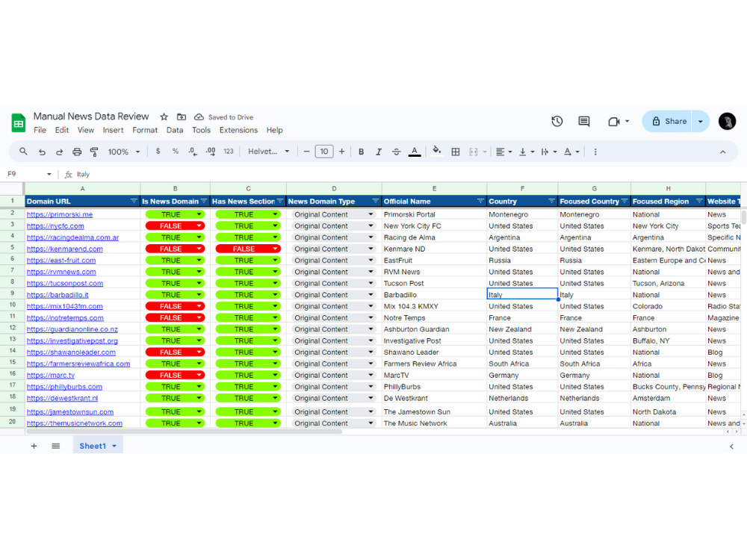Open text wrapping options
The width and height of the screenshot is (747, 560).
coord(549,152)
